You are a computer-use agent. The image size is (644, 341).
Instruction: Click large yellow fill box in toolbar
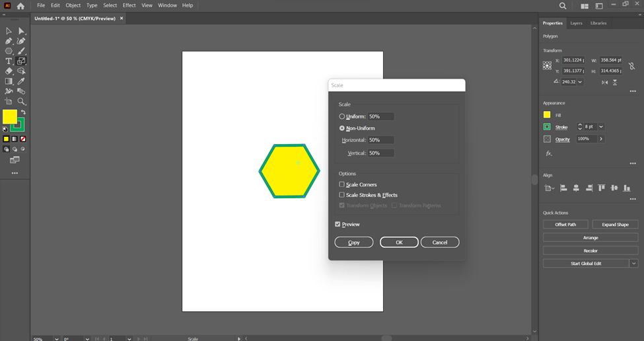pyautogui.click(x=10, y=117)
